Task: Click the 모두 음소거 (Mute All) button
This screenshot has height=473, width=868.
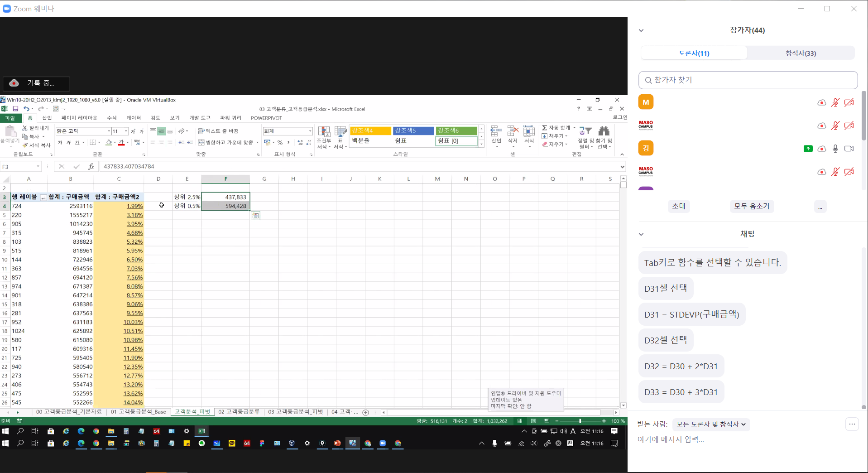Action: (x=752, y=206)
